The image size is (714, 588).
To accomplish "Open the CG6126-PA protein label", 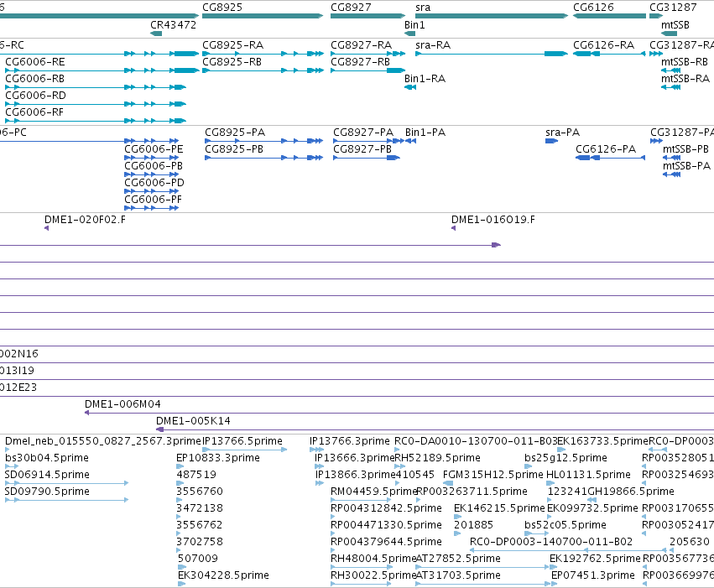I will [x=606, y=149].
